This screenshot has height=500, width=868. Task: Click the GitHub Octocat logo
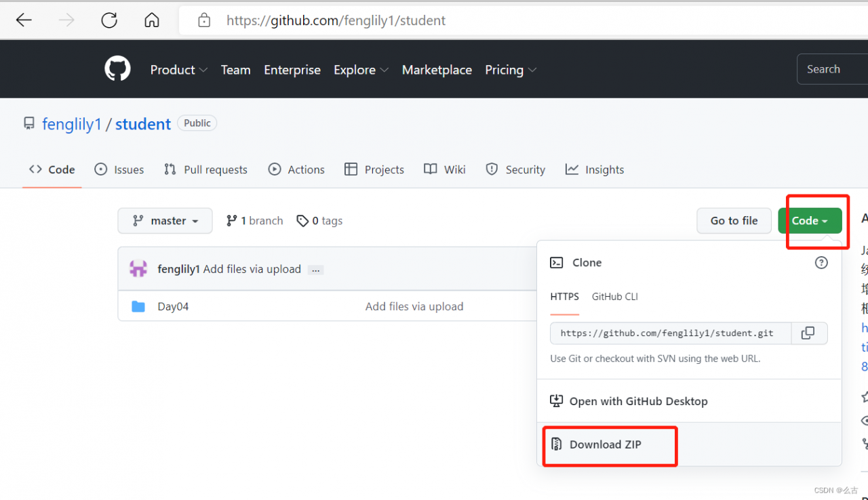coord(117,69)
